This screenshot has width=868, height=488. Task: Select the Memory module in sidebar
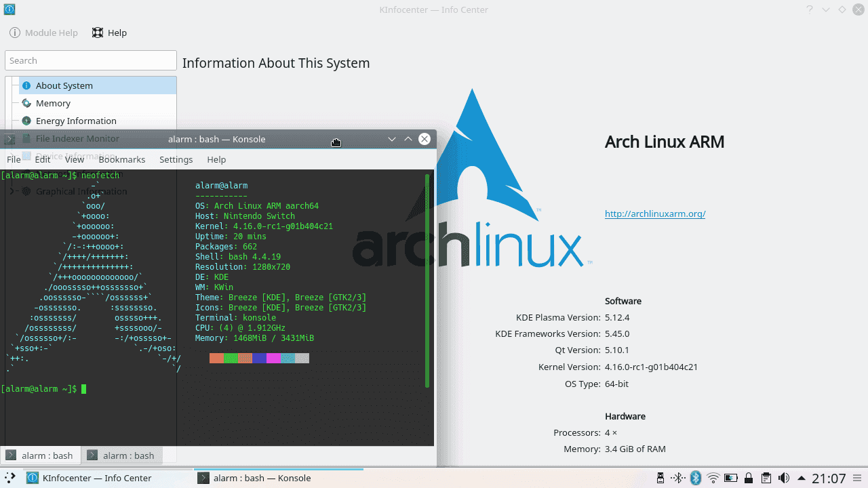[x=98, y=103]
